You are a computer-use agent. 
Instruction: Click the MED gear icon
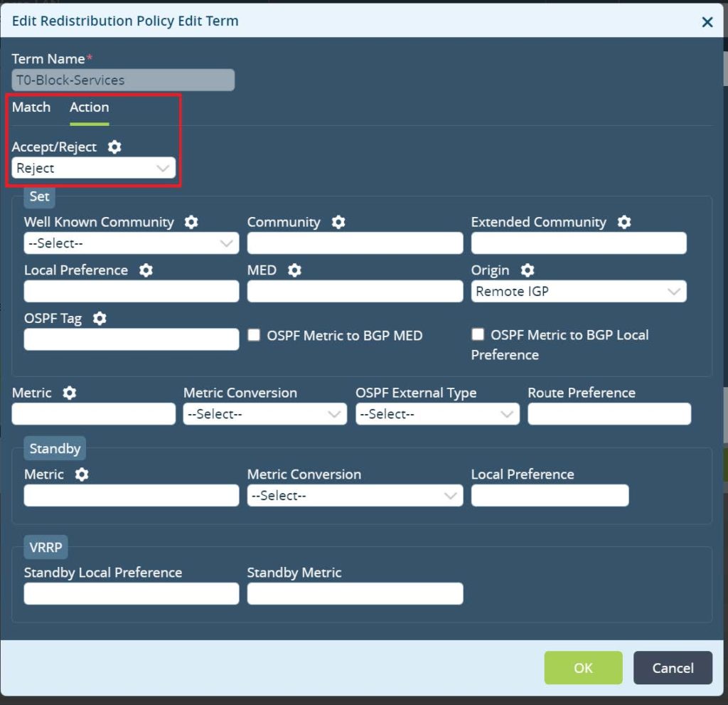pyautogui.click(x=294, y=270)
